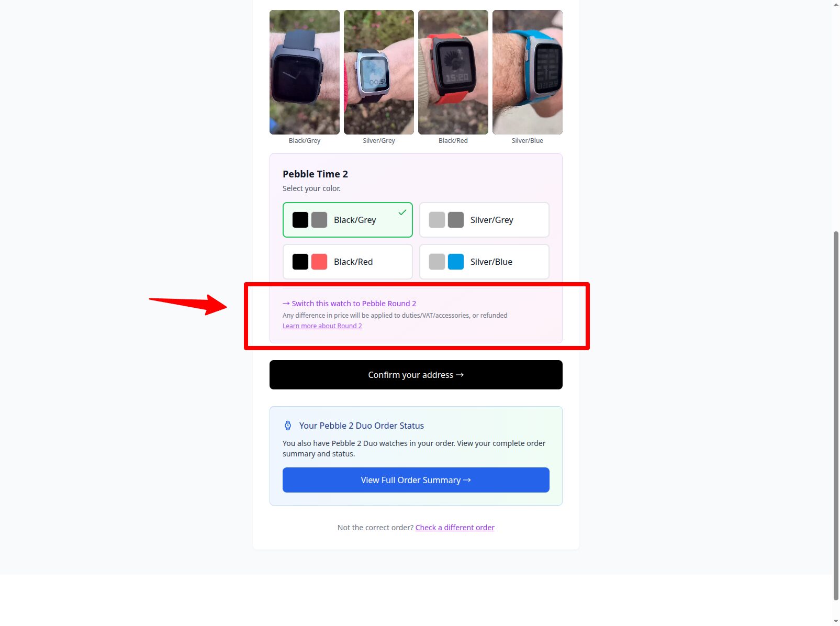840x626 pixels.
Task: Switch this watch to Pebble Round 2
Action: 350,304
